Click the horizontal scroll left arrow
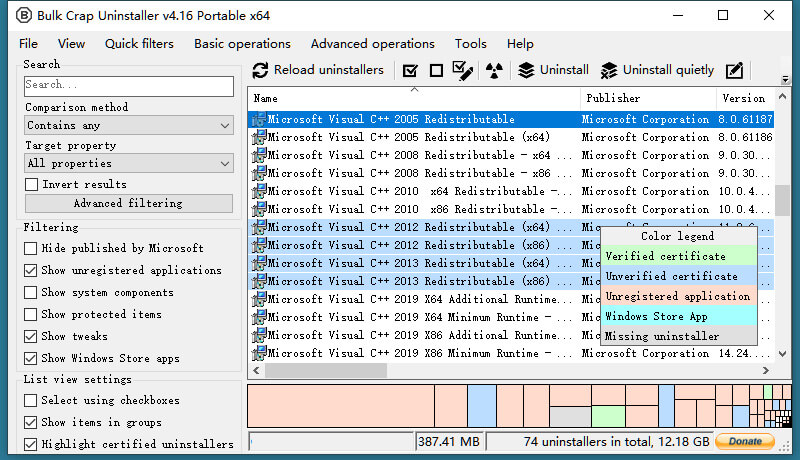800x460 pixels. (x=257, y=371)
